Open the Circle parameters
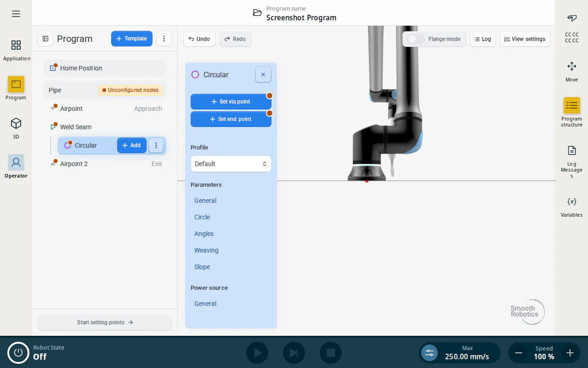Image resolution: width=588 pixels, height=368 pixels. tap(202, 217)
